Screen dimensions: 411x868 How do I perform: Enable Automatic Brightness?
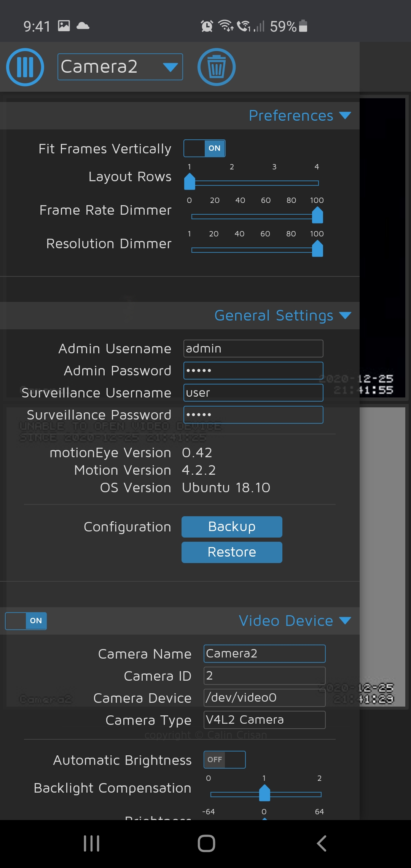pyautogui.click(x=224, y=759)
